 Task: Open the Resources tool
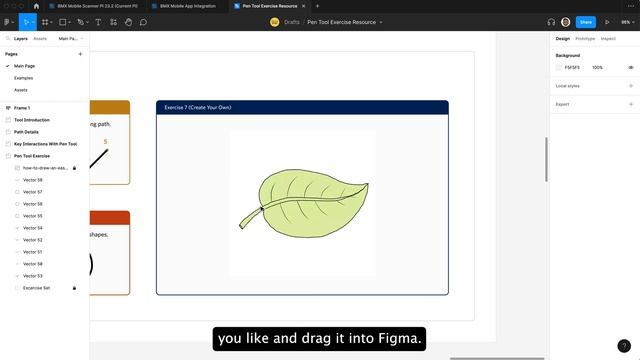[113, 22]
